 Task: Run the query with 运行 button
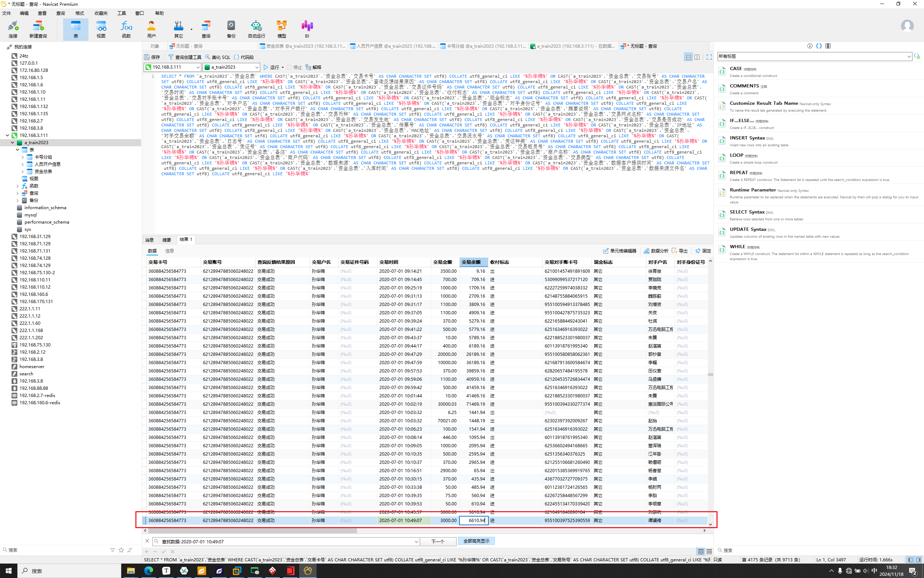coord(271,67)
